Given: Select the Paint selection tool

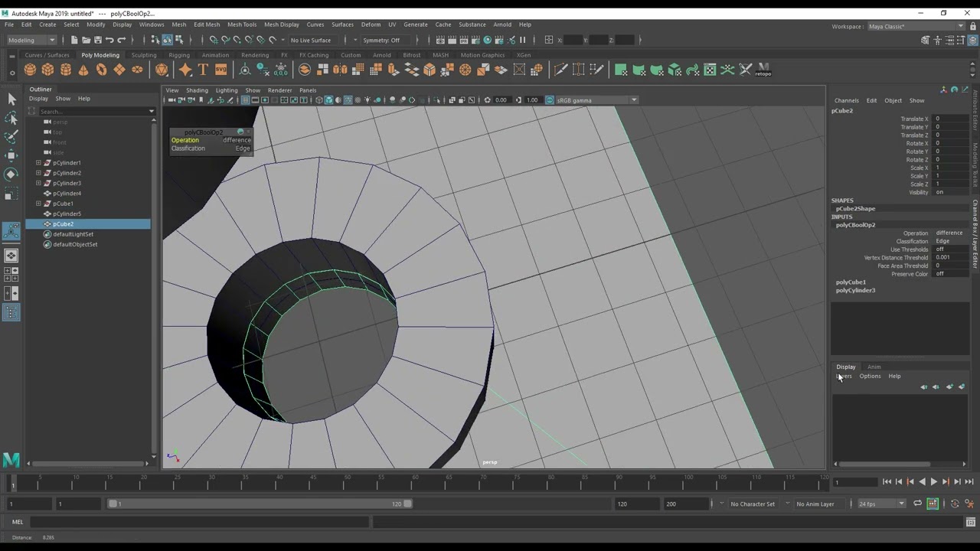Looking at the screenshot, I should (x=11, y=137).
